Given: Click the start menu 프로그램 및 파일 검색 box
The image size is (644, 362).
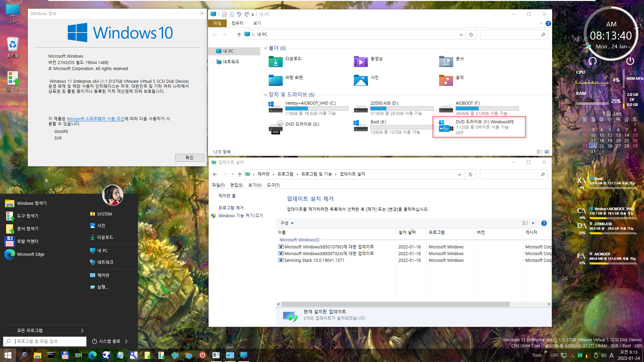Looking at the screenshot, I should 45,341.
